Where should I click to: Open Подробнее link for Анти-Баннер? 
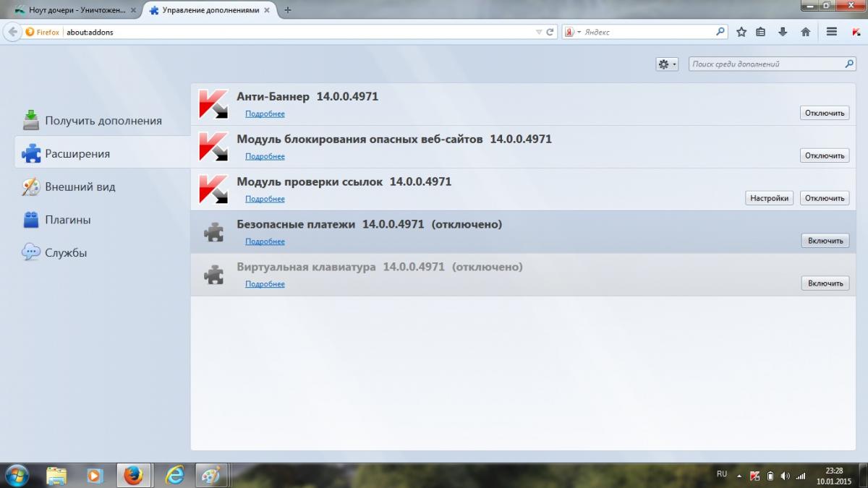265,114
